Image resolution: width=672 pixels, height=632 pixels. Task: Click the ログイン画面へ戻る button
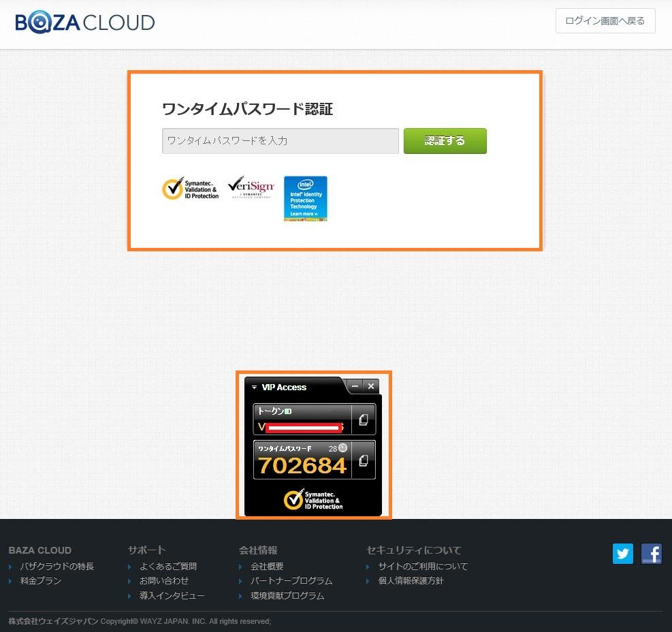605,20
